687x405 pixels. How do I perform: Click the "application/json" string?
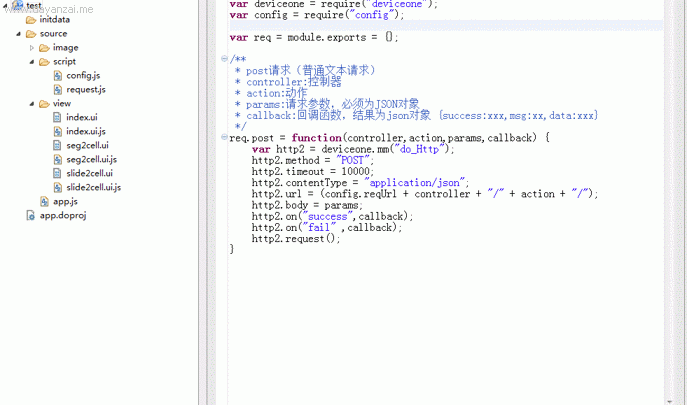[x=414, y=182]
